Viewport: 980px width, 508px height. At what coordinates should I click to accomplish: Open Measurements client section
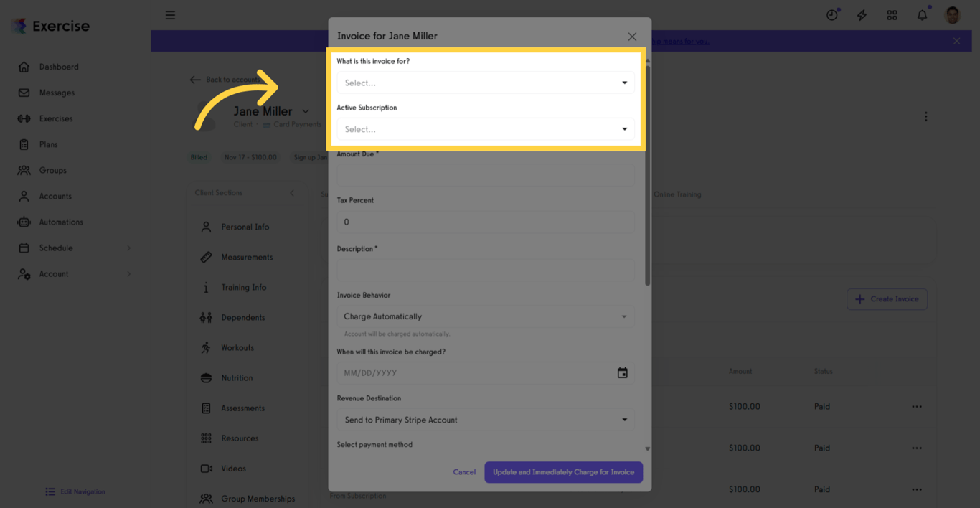coord(247,257)
